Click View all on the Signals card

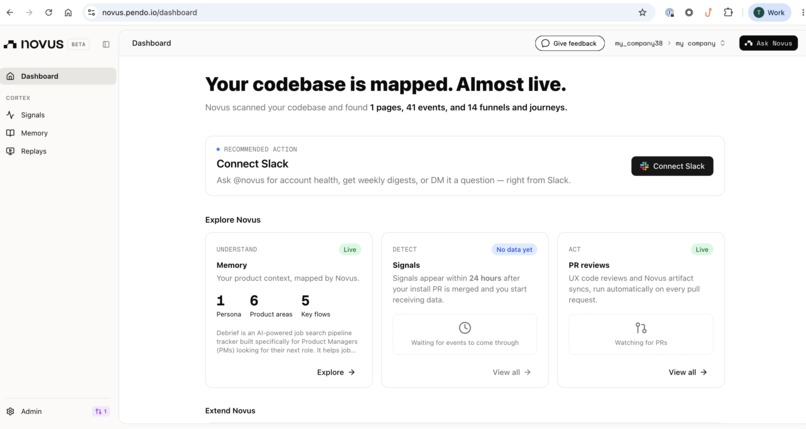pos(511,372)
